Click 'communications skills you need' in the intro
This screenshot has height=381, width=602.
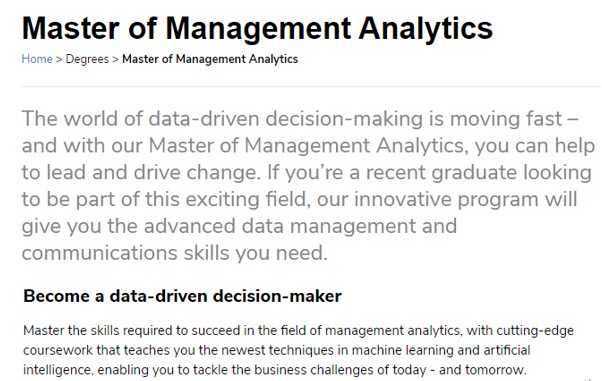point(174,253)
